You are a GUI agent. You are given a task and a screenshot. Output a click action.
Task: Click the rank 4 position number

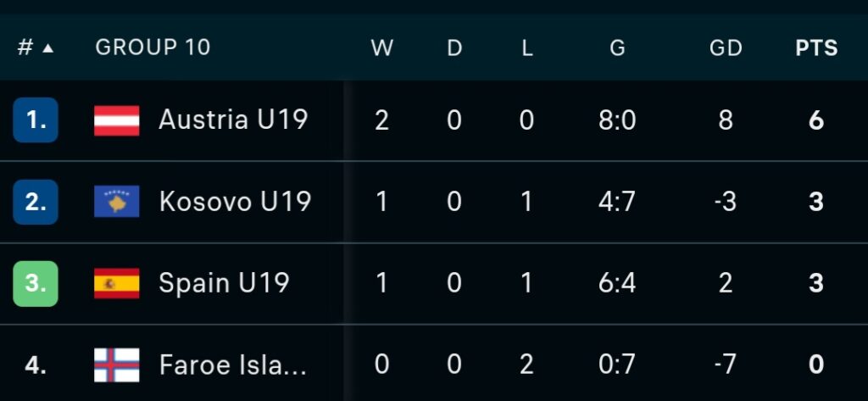(x=36, y=365)
